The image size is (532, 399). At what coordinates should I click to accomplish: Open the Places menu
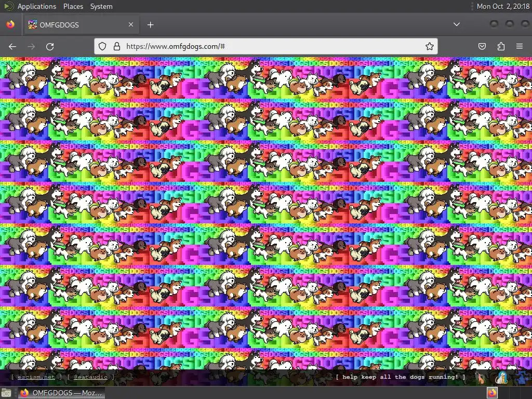click(73, 6)
